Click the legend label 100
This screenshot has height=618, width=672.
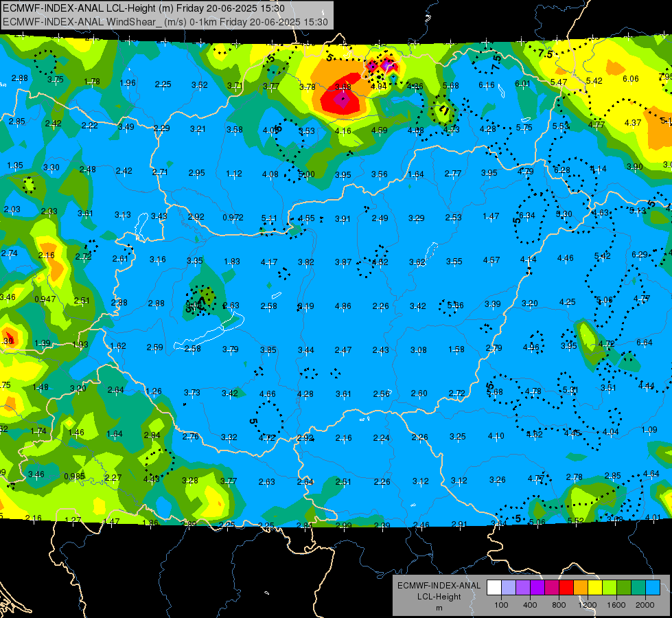tap(501, 605)
